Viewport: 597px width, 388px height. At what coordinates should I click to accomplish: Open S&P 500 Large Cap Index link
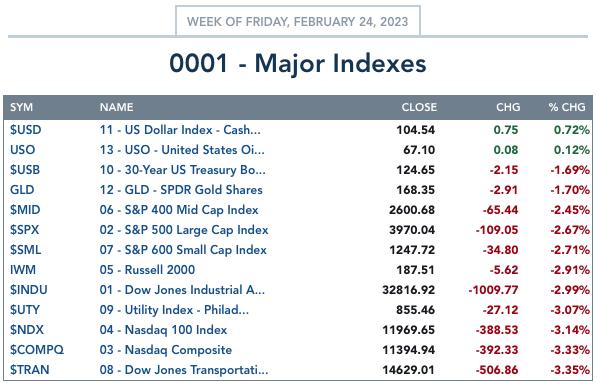click(x=184, y=230)
